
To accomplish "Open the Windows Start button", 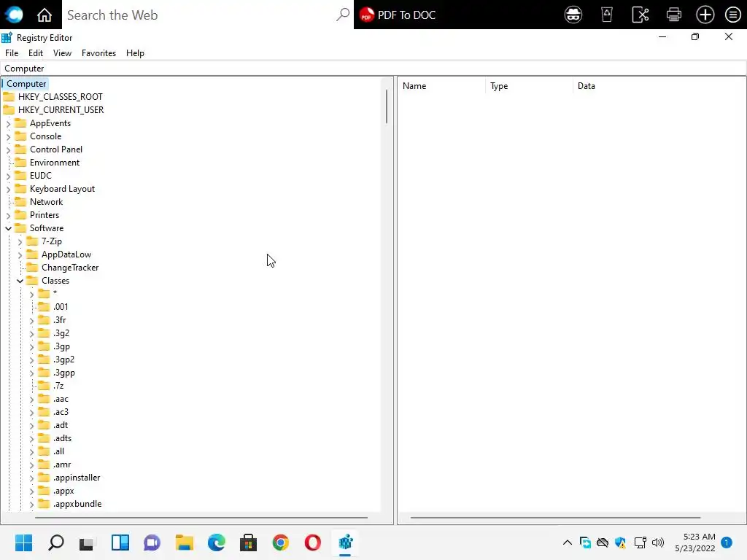I will (23, 542).
